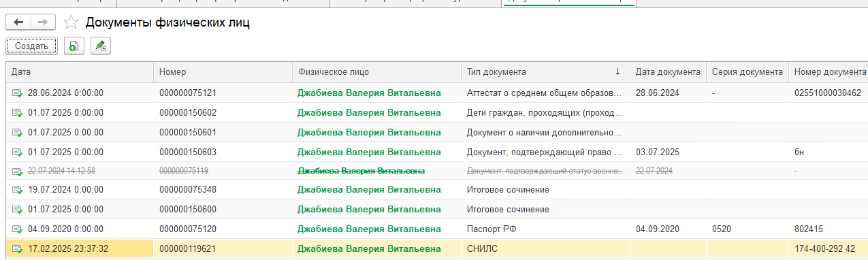Click the Серия документа column header
The height and width of the screenshot is (260, 868).
click(747, 71)
